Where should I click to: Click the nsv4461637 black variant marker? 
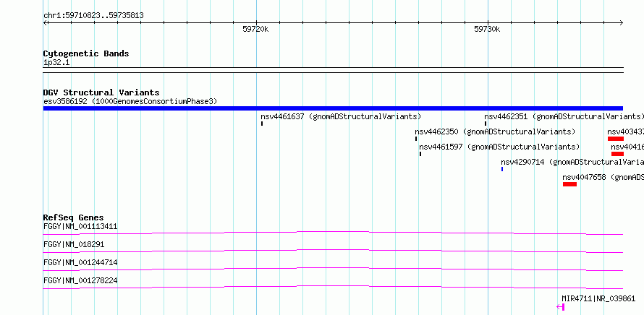coord(262,124)
